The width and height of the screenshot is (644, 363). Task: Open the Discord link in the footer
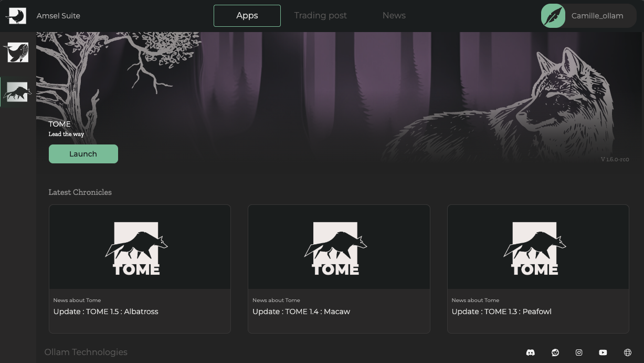[530, 352]
